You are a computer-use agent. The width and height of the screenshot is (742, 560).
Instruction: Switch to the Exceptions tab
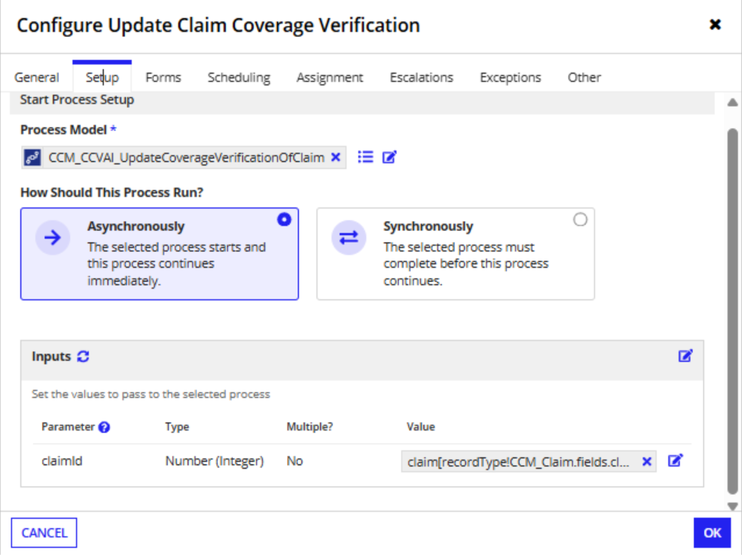click(511, 77)
